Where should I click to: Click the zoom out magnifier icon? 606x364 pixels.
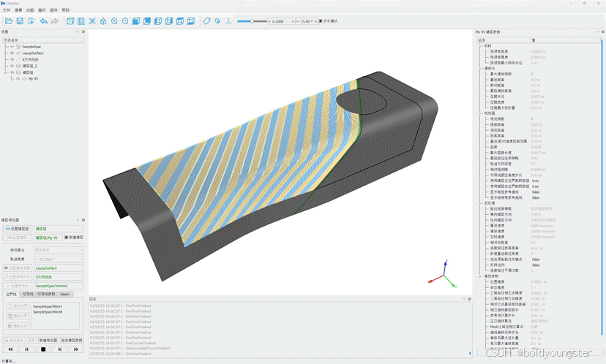125,21
